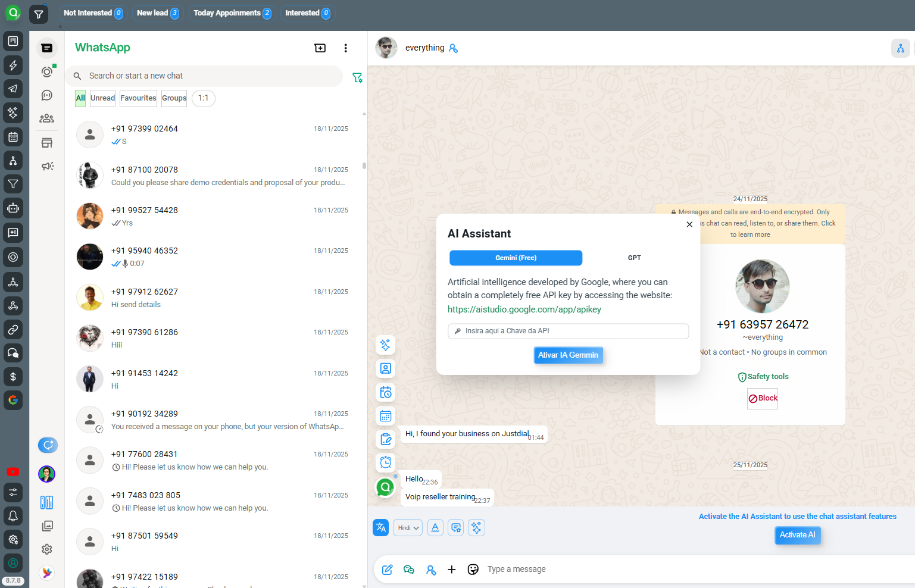Click the Google icon in left sidebar
Viewport: 915px width, 588px height.
[x=13, y=400]
